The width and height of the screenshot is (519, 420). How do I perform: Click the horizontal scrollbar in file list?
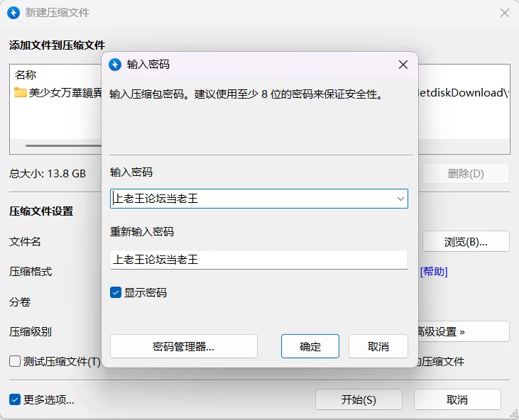(x=64, y=145)
